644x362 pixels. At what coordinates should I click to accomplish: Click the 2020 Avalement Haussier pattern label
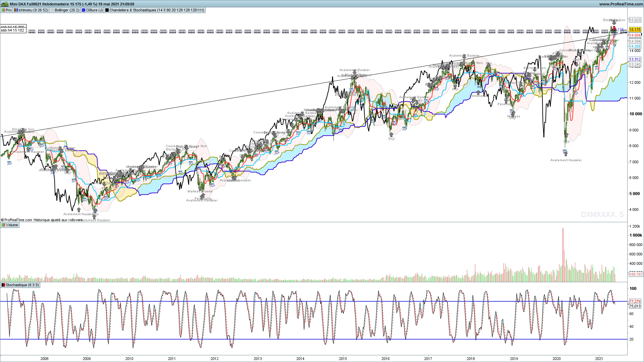pyautogui.click(x=566, y=160)
